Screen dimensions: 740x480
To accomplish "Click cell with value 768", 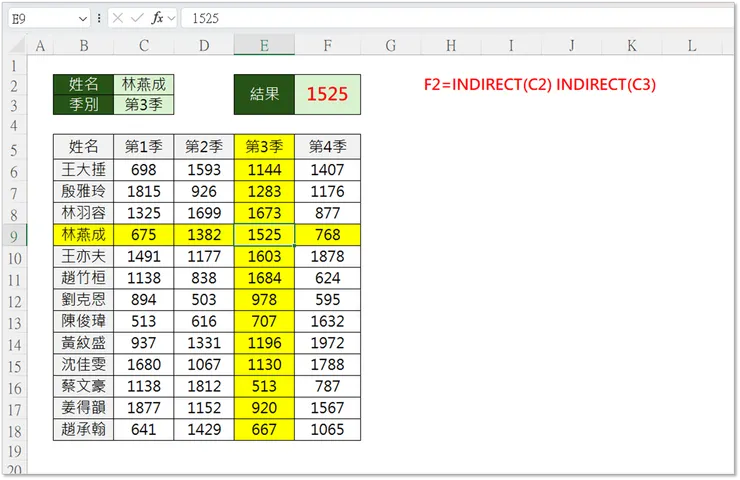I will tap(328, 235).
